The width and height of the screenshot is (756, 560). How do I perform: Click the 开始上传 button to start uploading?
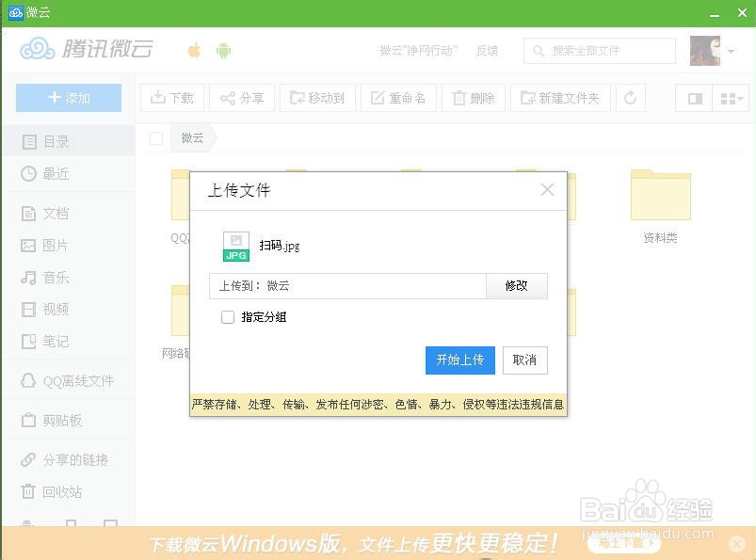(459, 360)
